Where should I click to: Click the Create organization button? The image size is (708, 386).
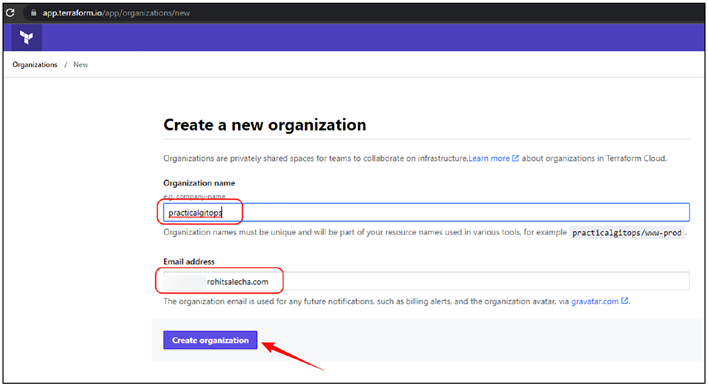pos(210,340)
